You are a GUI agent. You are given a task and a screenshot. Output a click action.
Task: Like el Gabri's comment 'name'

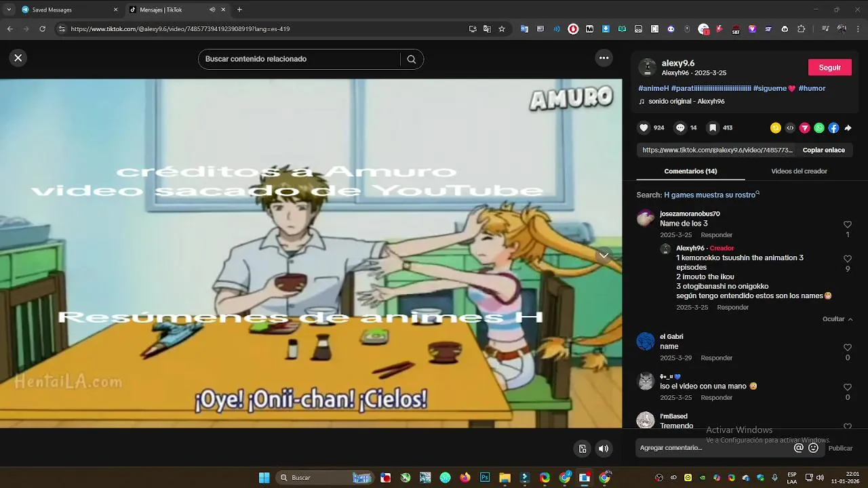848,347
